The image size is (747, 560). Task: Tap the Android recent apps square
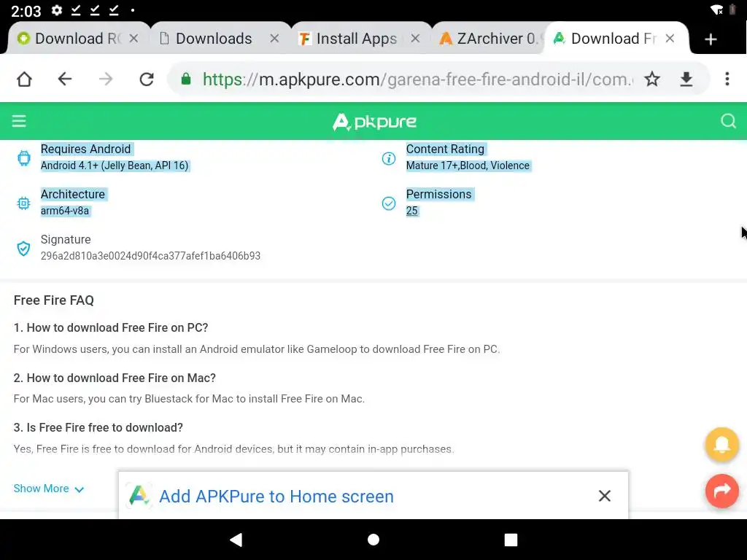(x=511, y=540)
